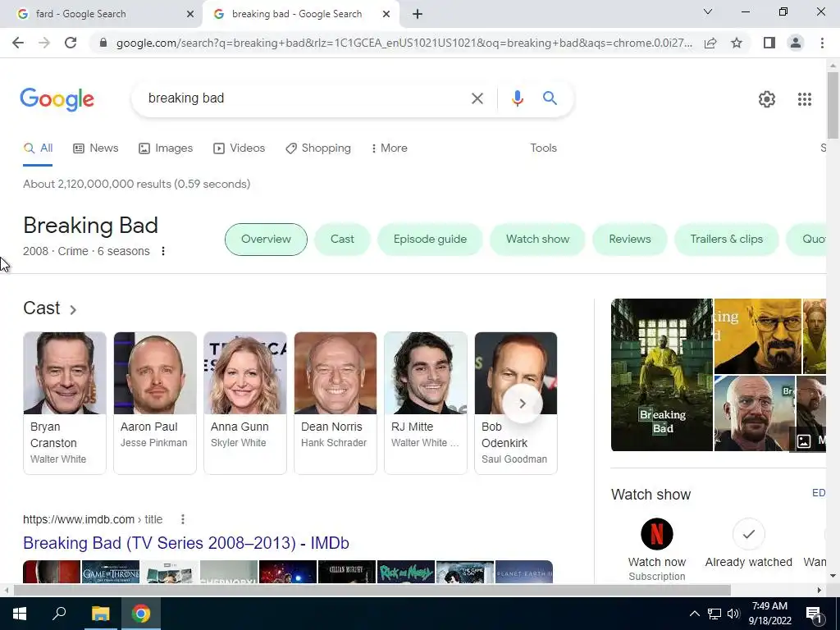Open Anna Gunn cast card

[245, 403]
